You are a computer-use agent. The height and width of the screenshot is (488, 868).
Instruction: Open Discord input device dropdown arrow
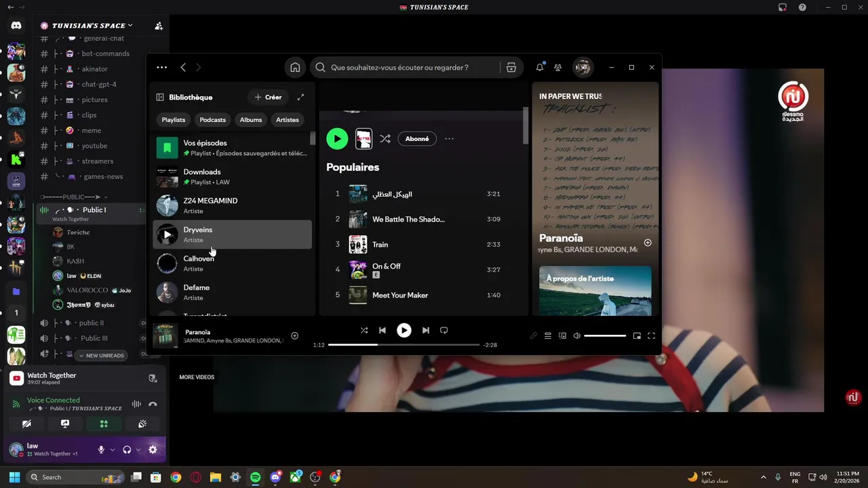(113, 449)
